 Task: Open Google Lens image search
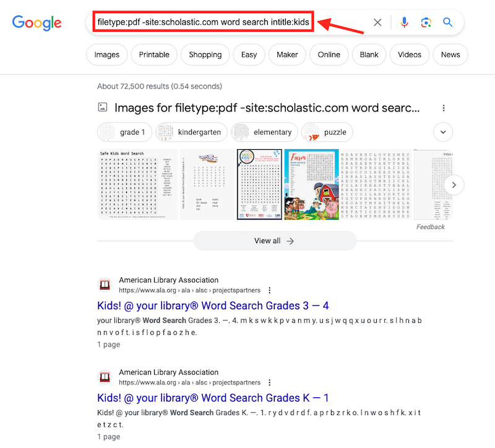tap(426, 22)
